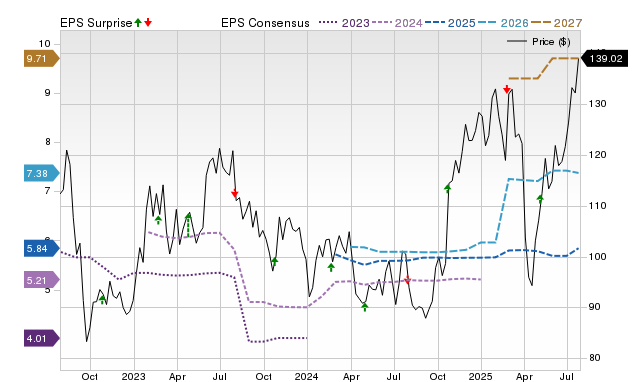Screen dimensions: 640x382
Task: Click the 10 label on the EPS axis
Action: click(x=44, y=44)
